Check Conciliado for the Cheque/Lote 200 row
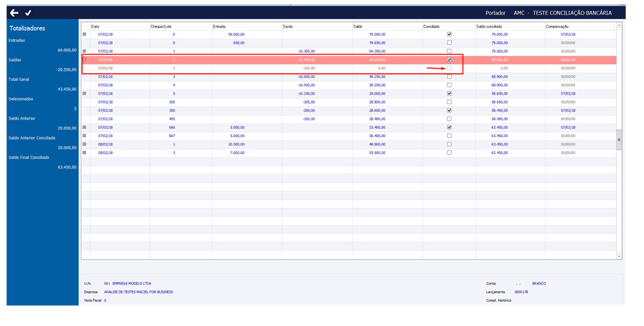 point(449,102)
